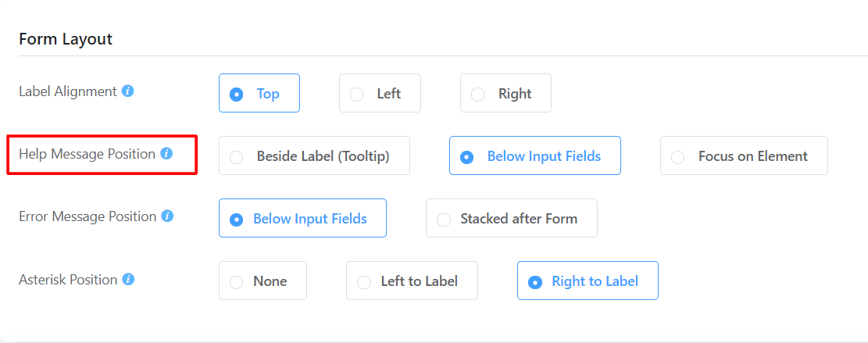This screenshot has height=343, width=868.
Task: Select Beside Label (Tooltip) help position
Action: tap(314, 155)
